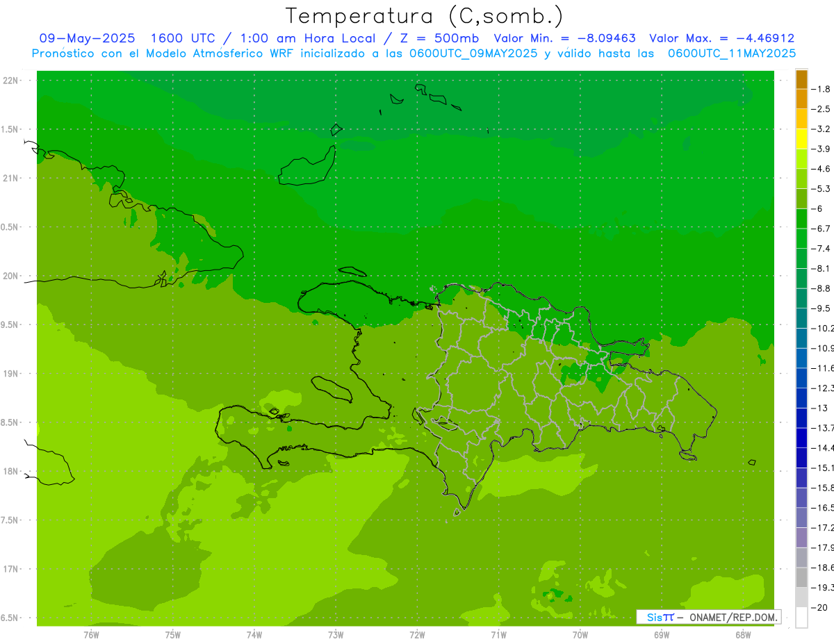Click the valid-until stamp "0600UTC_11MAY2025"

tap(731, 53)
